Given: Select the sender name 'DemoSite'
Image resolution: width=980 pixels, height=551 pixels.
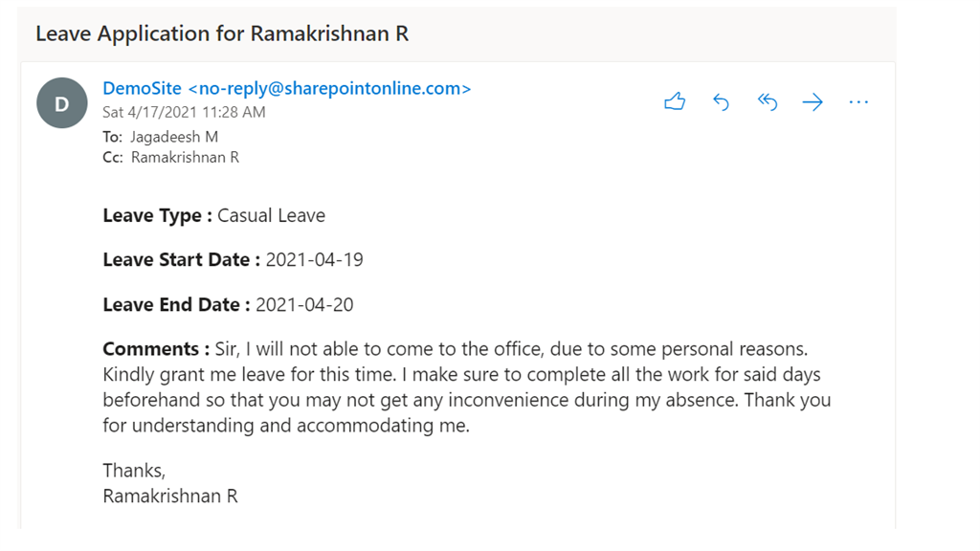Looking at the screenshot, I should pyautogui.click(x=141, y=87).
